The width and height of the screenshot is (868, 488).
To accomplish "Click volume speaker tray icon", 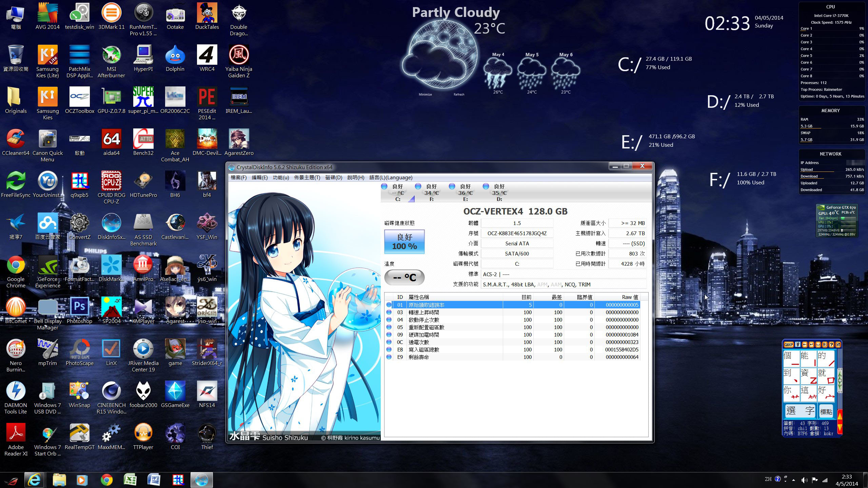I will (804, 480).
